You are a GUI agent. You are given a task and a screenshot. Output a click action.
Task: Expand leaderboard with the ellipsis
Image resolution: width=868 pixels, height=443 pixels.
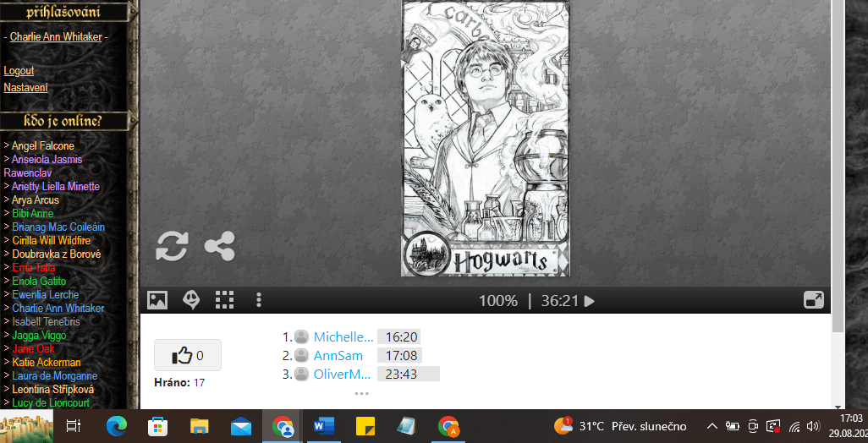click(361, 394)
